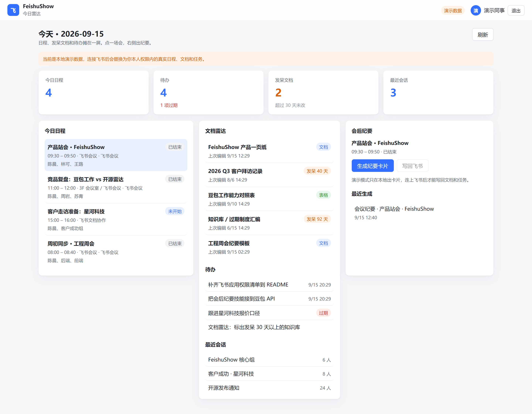Click the 演示同事 user avatar

(475, 11)
